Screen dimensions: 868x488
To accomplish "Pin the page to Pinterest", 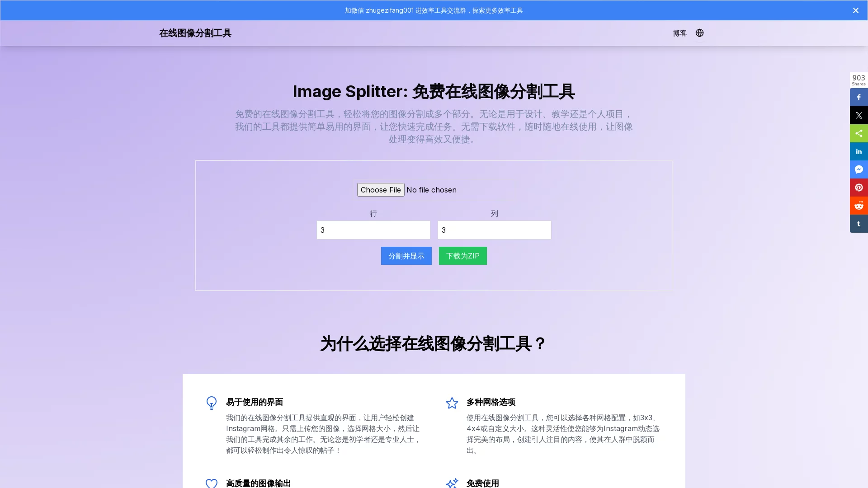I will 859,188.
